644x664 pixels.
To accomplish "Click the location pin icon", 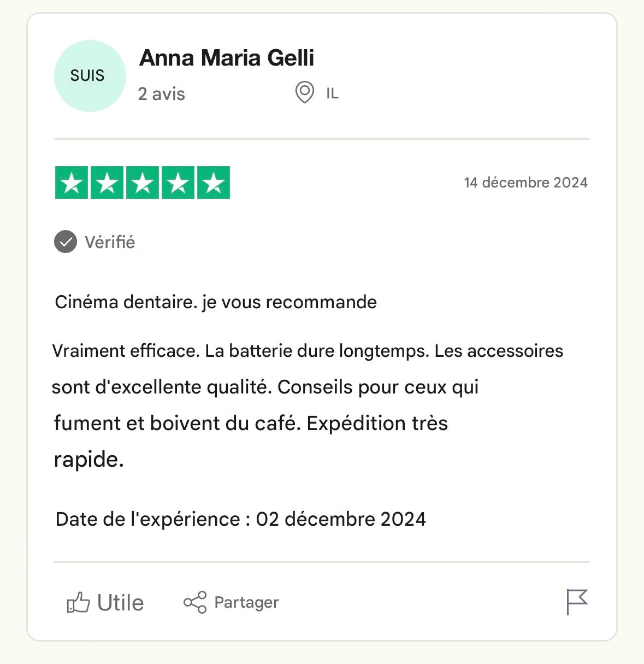I will pyautogui.click(x=304, y=92).
